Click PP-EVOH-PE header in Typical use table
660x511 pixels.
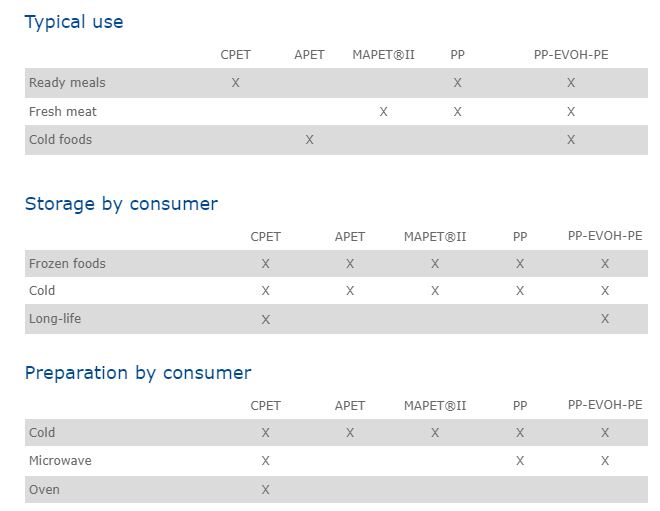(571, 55)
